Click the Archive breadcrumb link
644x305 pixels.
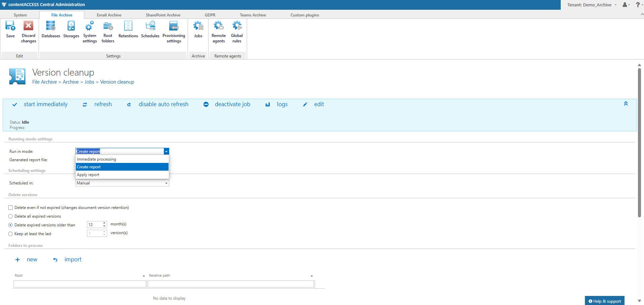[71, 82]
